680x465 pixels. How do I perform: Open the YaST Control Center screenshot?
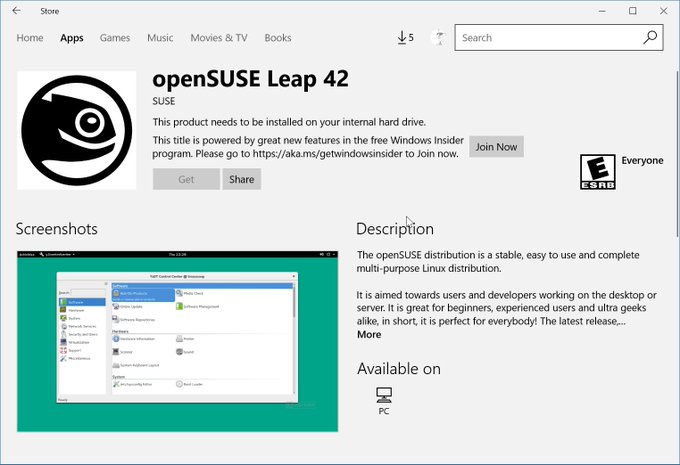pyautogui.click(x=177, y=341)
